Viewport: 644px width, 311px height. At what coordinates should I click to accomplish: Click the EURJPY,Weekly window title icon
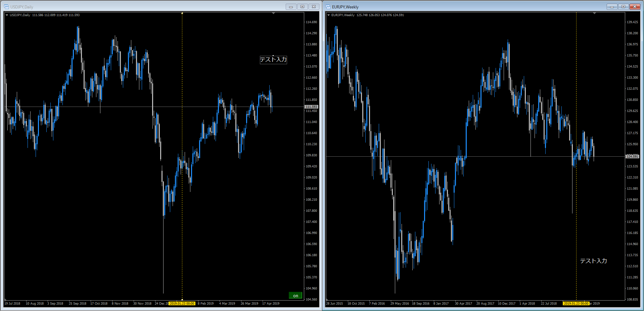pyautogui.click(x=328, y=7)
